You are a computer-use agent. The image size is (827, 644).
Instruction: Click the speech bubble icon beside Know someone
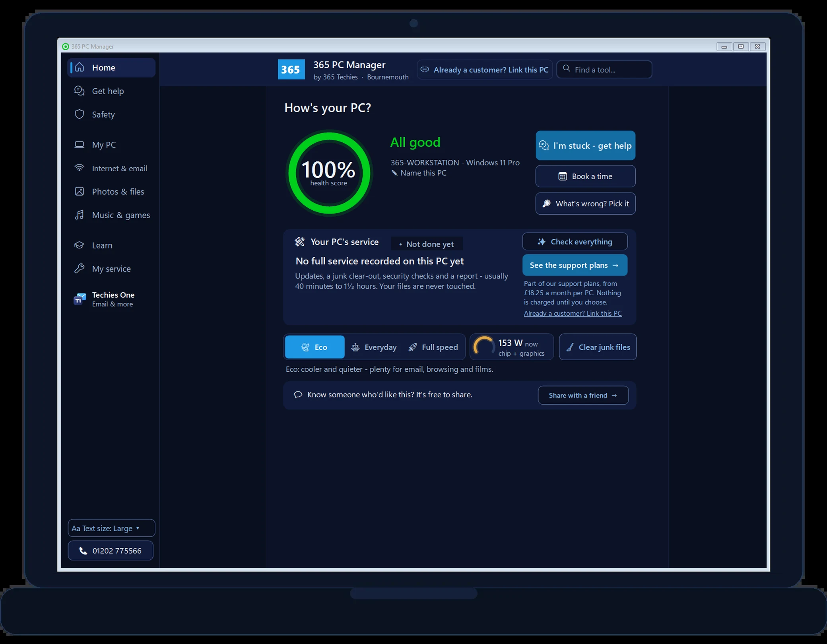point(298,395)
